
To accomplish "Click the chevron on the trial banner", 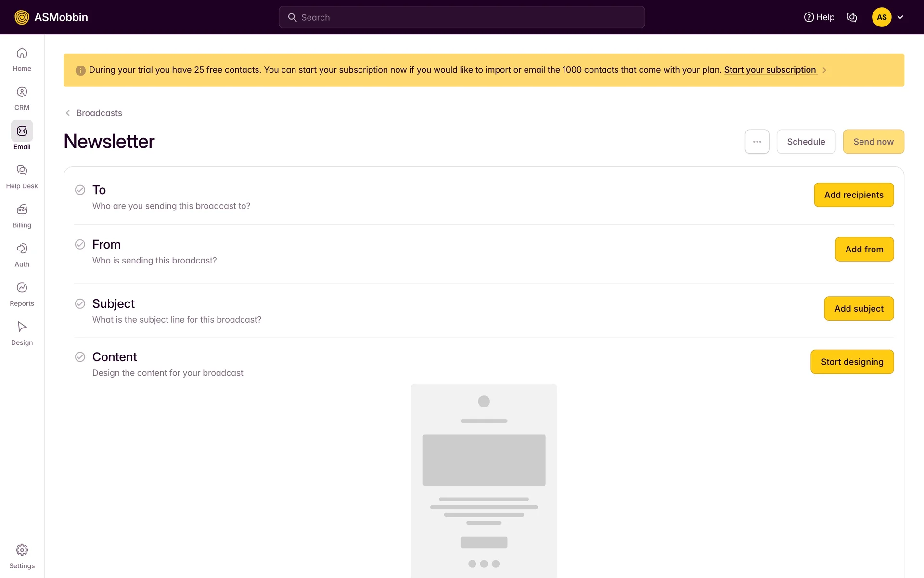I will (824, 70).
